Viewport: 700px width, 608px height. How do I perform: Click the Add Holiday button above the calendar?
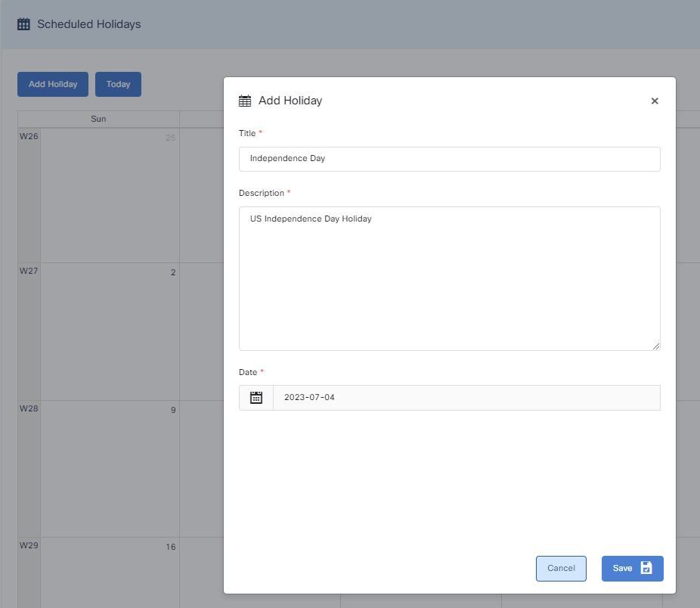[x=53, y=85]
